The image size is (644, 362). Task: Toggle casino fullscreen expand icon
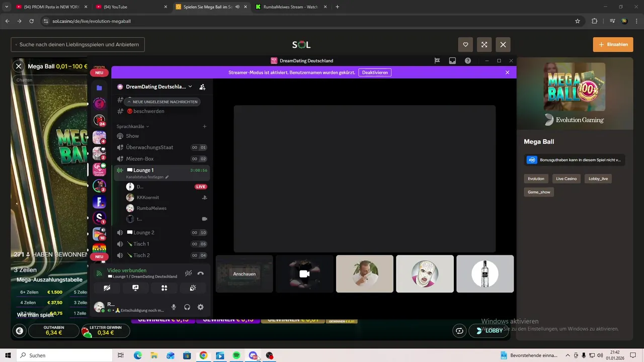484,44
